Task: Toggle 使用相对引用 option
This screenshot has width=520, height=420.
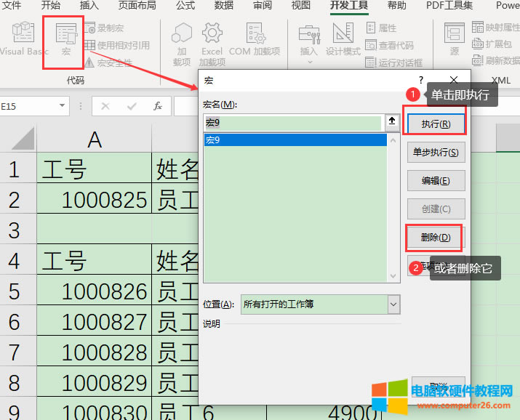Action: coord(116,45)
